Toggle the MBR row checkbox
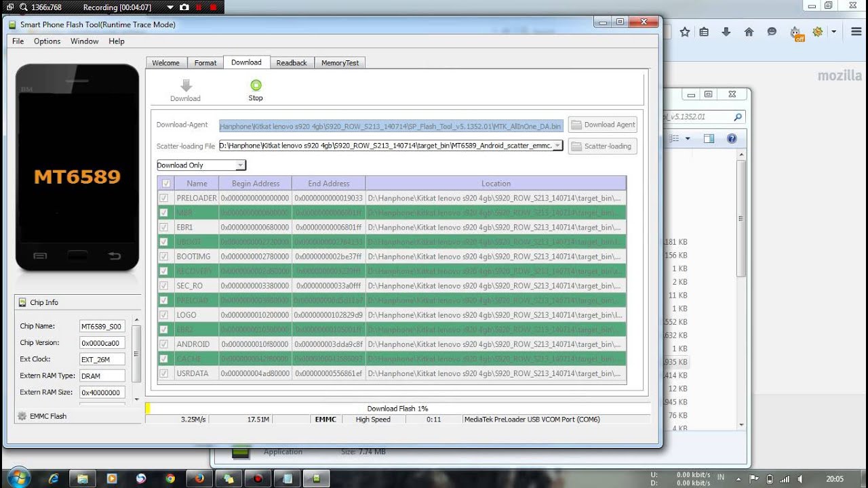Screen dimensions: 868x488 [x=163, y=213]
